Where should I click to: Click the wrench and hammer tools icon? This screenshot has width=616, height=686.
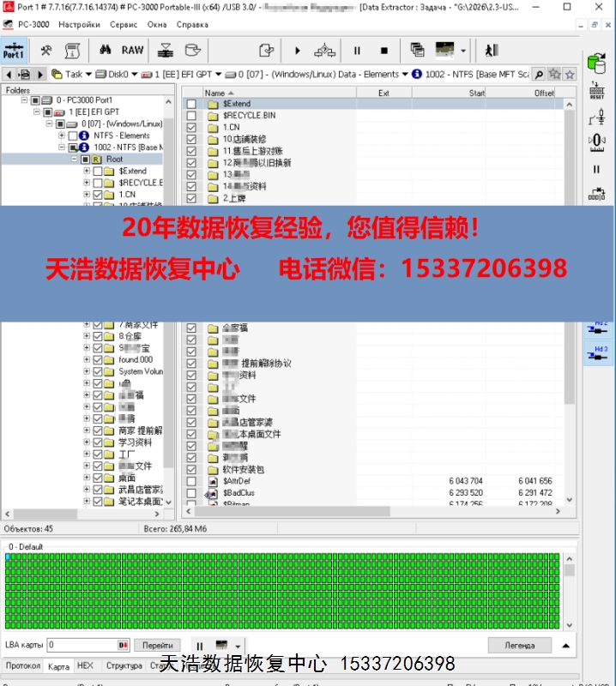[x=46, y=51]
